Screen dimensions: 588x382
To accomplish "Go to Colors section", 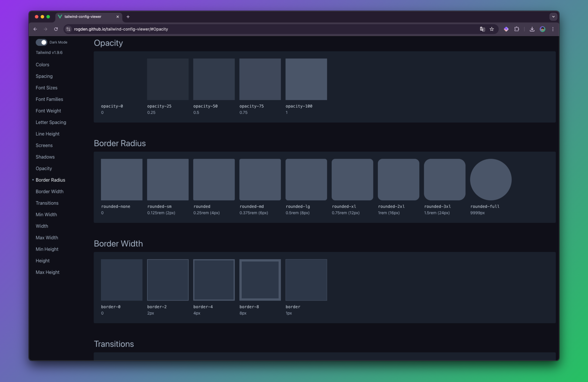I will pyautogui.click(x=43, y=65).
